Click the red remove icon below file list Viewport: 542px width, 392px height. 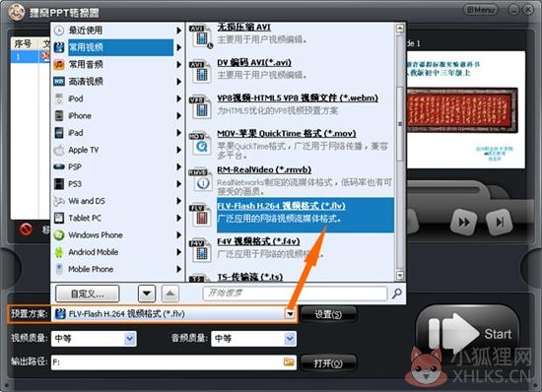(x=26, y=229)
